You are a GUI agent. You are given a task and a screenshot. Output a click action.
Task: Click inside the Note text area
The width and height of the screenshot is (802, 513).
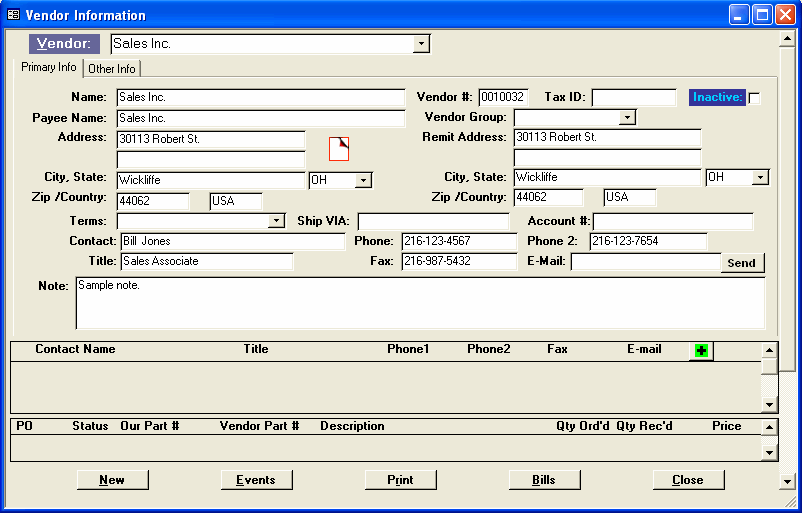[x=420, y=303]
